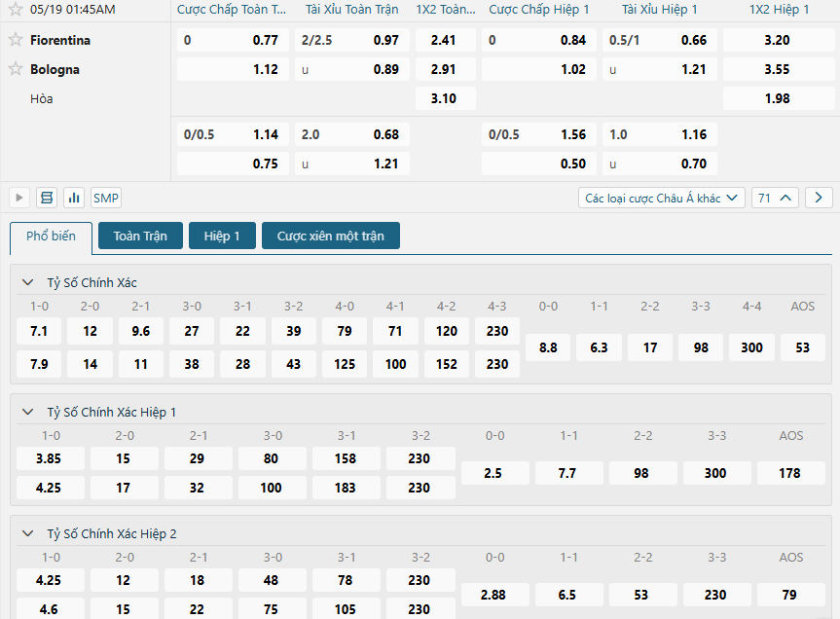Collapse the Tỷ Số Chính Xác section
The width and height of the screenshot is (840, 619).
[28, 282]
